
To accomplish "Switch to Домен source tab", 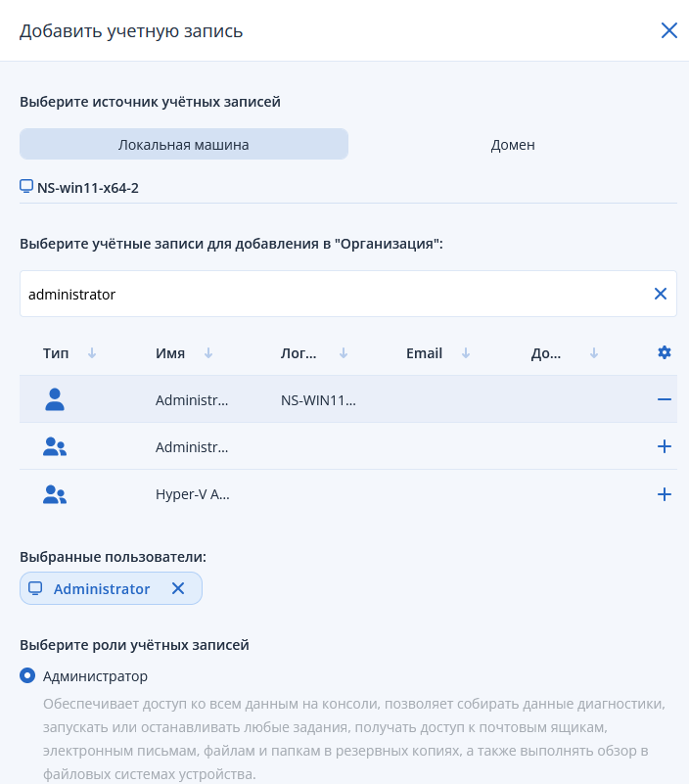I will pos(513,144).
